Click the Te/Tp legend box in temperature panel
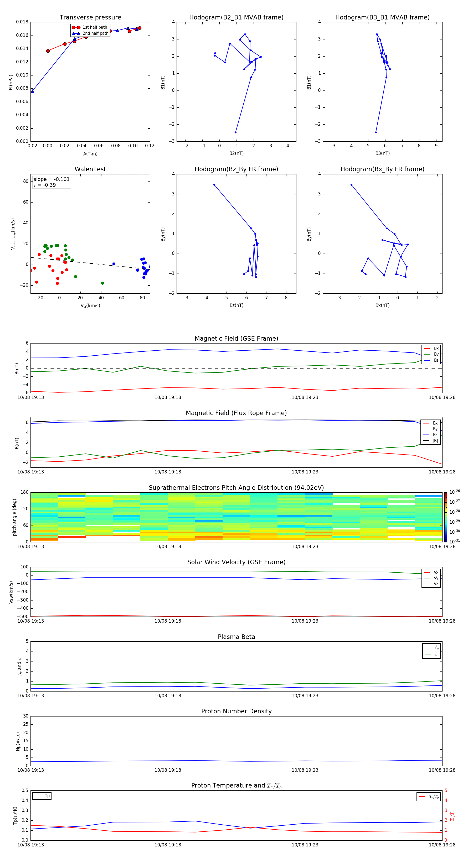This screenshot has width=473, height=868. (x=428, y=796)
